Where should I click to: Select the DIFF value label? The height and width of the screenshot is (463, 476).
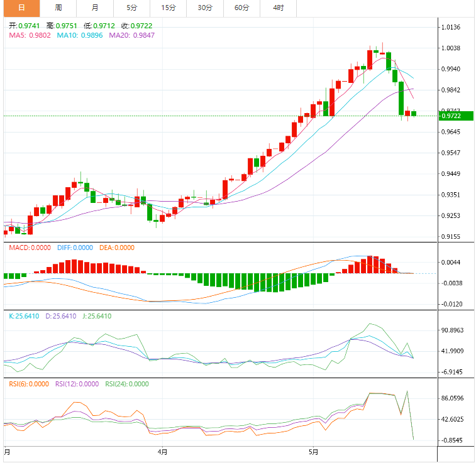pos(75,248)
